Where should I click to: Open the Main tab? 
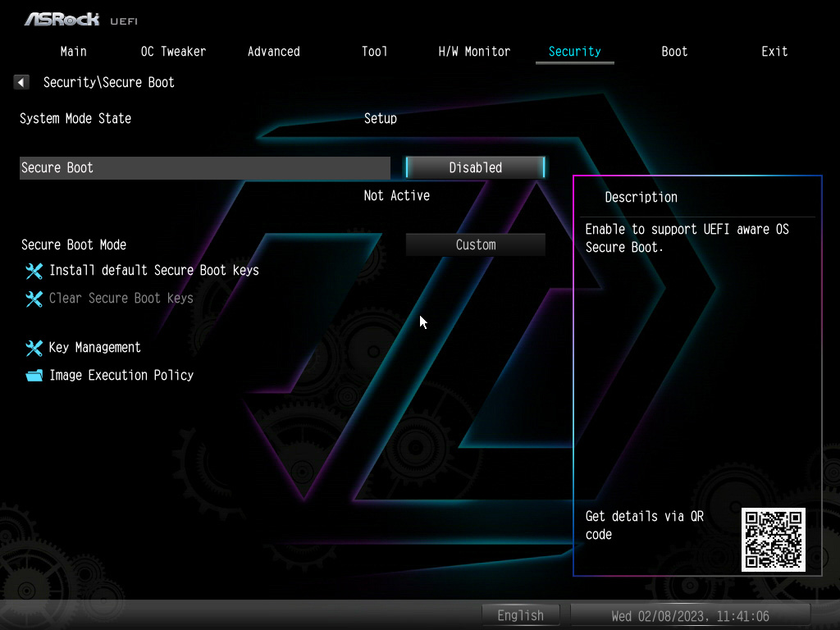pyautogui.click(x=73, y=52)
